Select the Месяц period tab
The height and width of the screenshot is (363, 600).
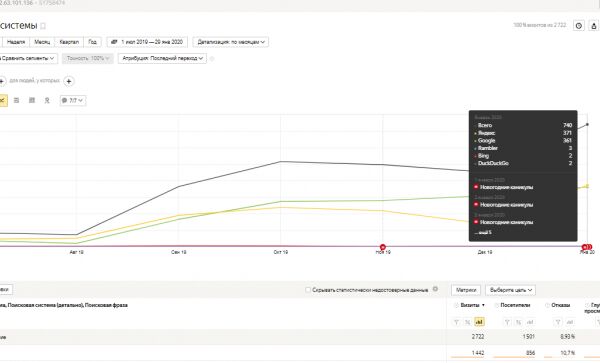coord(42,42)
